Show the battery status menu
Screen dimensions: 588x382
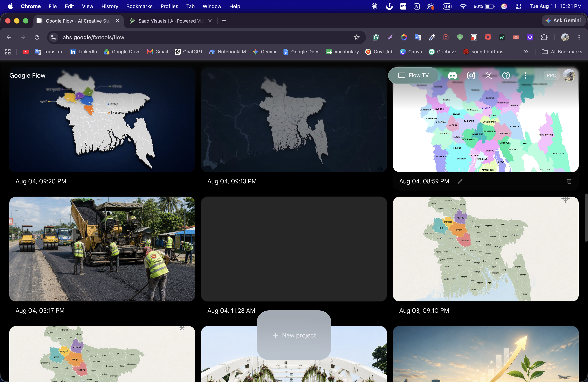click(x=484, y=6)
